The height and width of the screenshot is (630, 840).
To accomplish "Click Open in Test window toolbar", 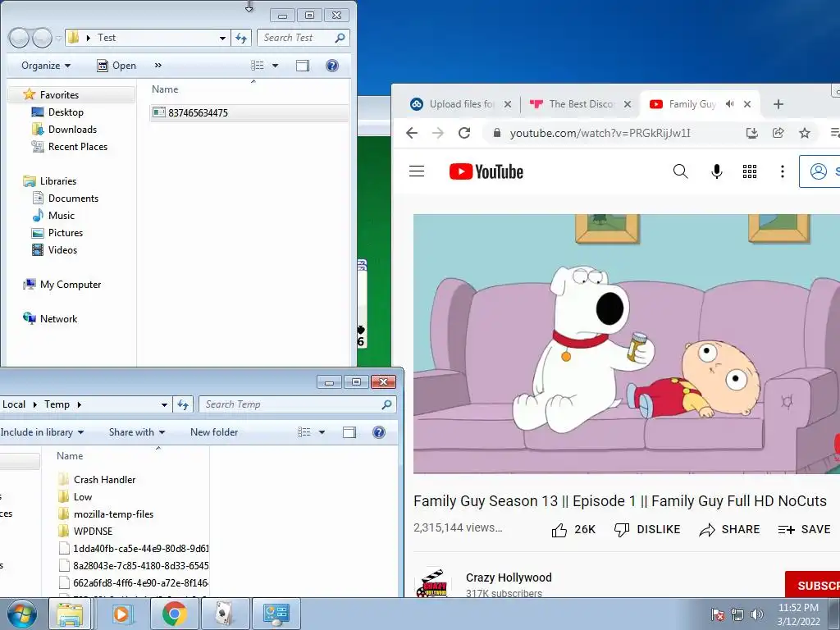I will pyautogui.click(x=116, y=66).
